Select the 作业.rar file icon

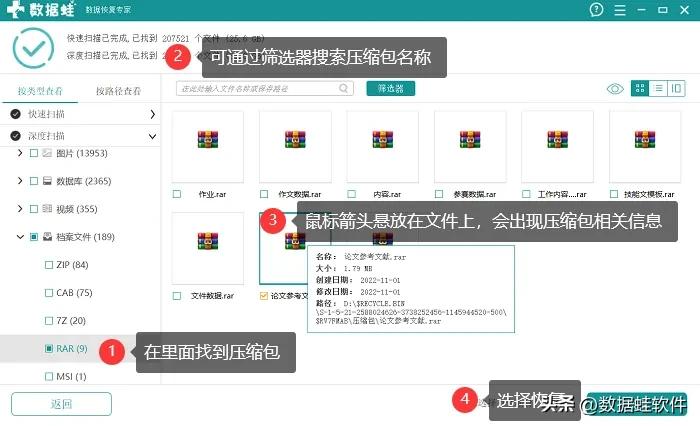(x=208, y=145)
